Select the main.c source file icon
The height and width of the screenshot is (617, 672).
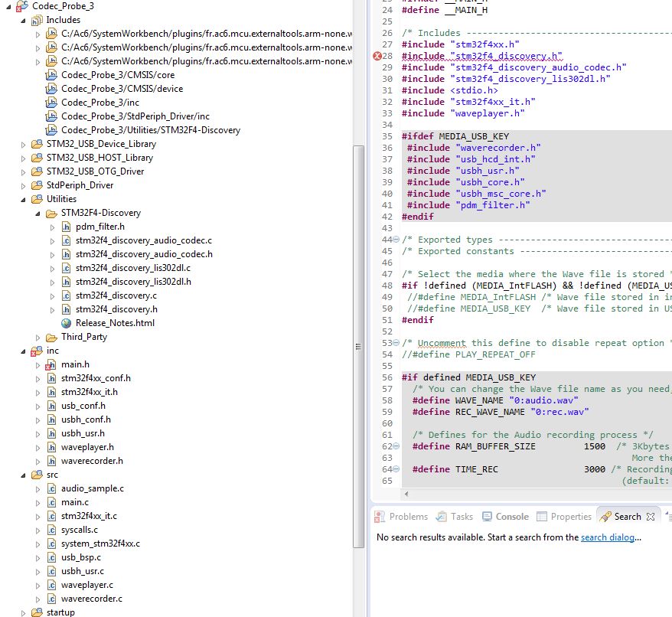[51, 502]
